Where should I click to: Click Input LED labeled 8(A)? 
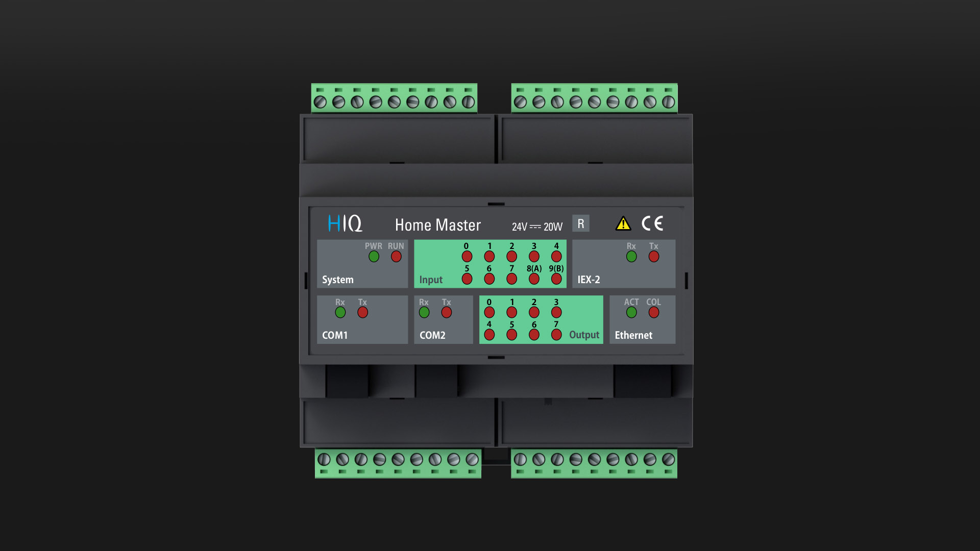534,279
